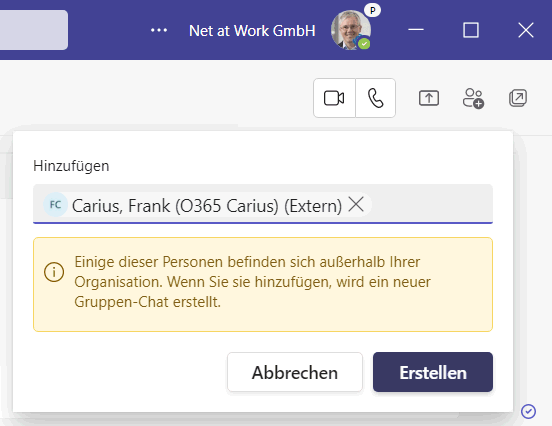Click the info icon in the warning banner
Screen dimensions: 552x426
54,272
